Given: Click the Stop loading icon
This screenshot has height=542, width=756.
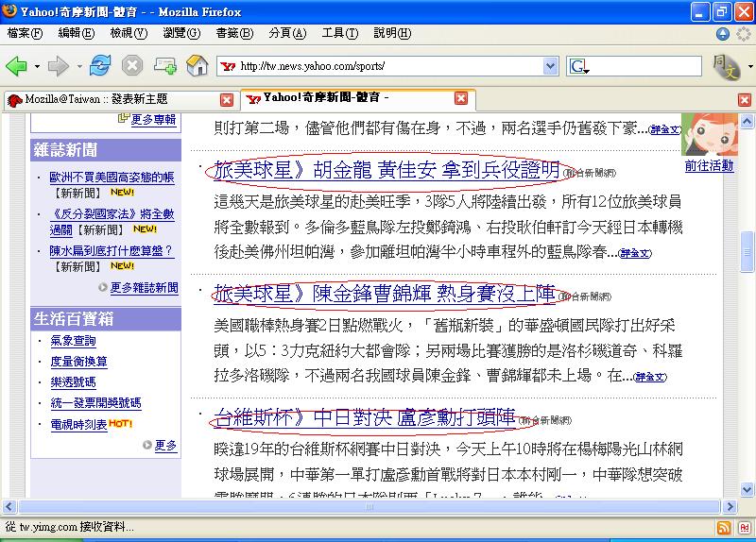Looking at the screenshot, I should (x=132, y=66).
